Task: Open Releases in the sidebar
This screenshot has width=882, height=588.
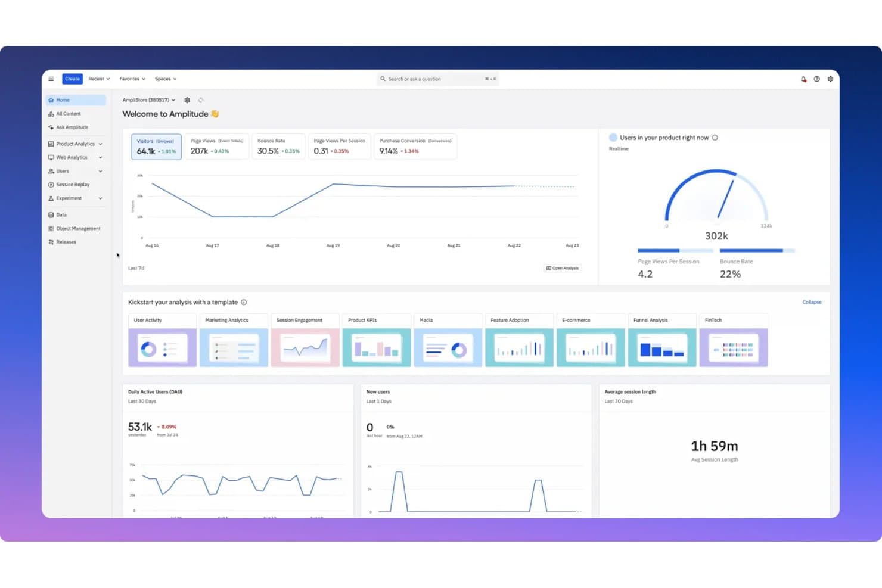Action: 76,242
